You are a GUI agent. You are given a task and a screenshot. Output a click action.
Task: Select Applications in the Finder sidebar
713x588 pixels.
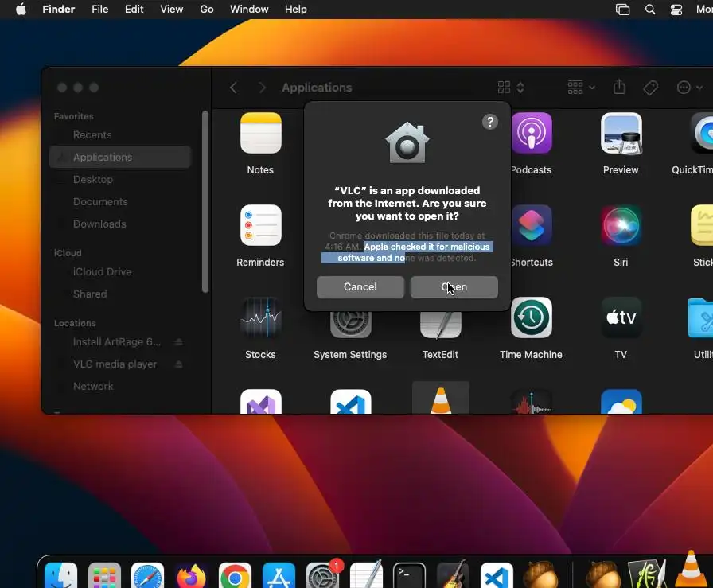[120, 158]
